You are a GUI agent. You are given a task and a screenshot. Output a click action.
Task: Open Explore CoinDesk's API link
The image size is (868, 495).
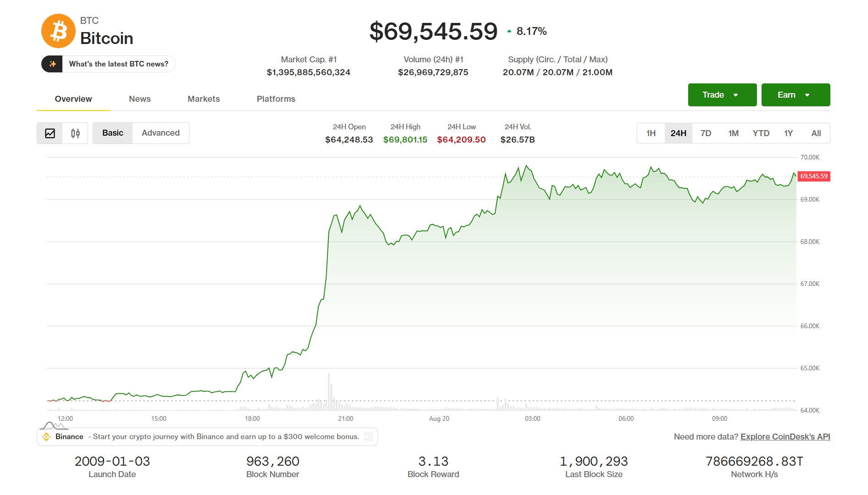coord(785,437)
